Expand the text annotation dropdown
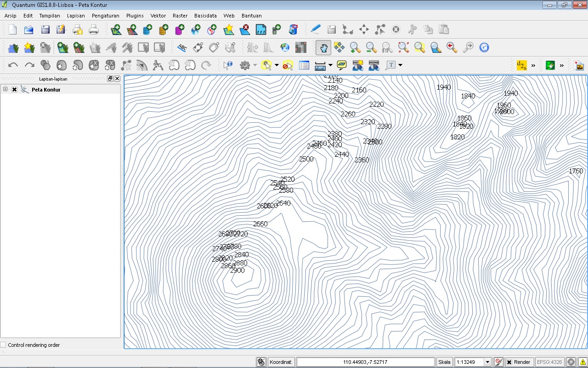 [x=399, y=65]
